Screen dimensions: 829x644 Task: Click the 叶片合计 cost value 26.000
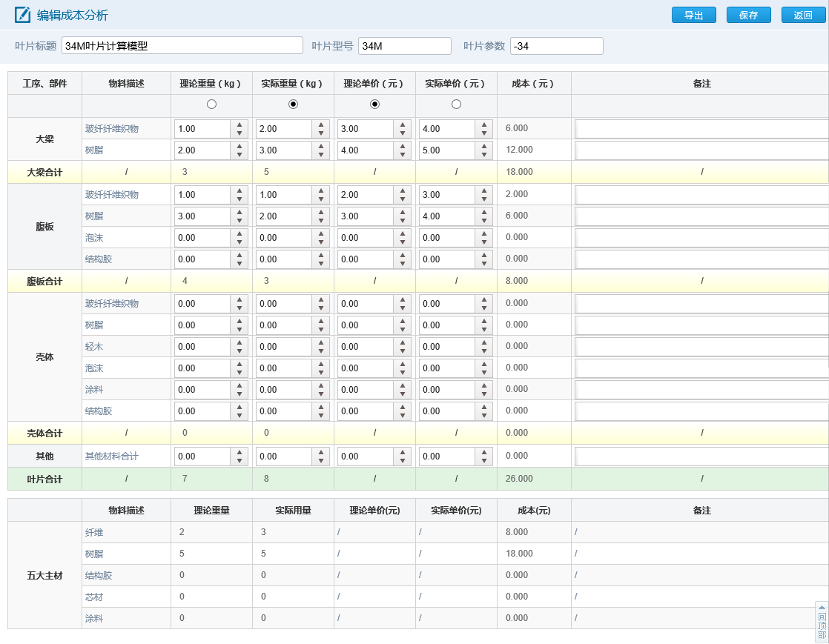click(519, 479)
